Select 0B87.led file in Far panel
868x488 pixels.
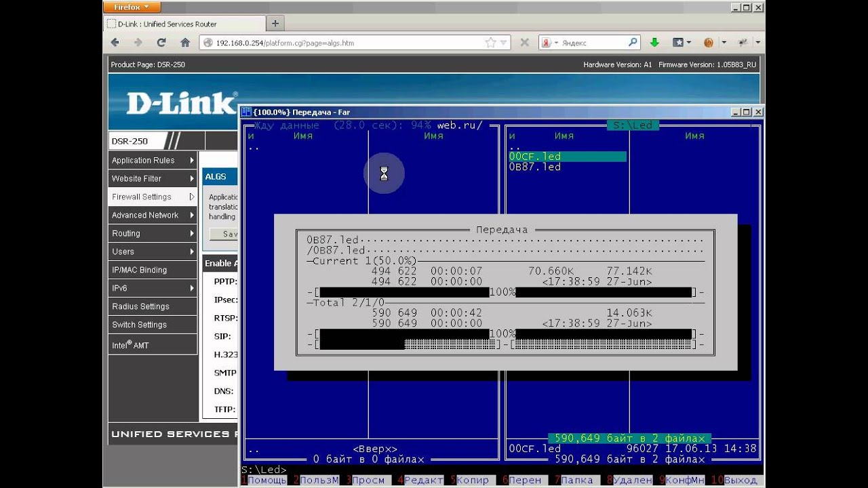(535, 167)
